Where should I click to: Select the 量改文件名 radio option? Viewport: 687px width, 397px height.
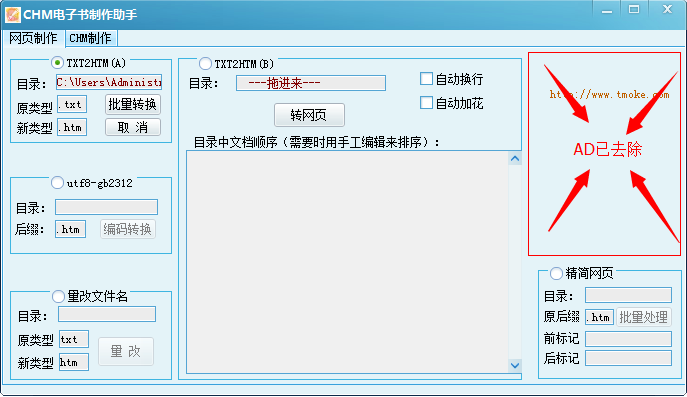click(58, 297)
